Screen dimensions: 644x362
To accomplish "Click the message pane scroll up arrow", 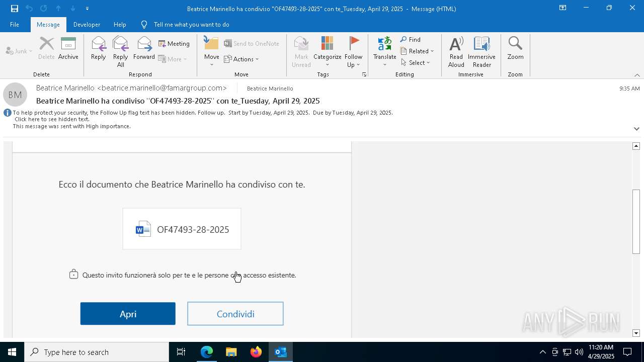I will tap(636, 146).
